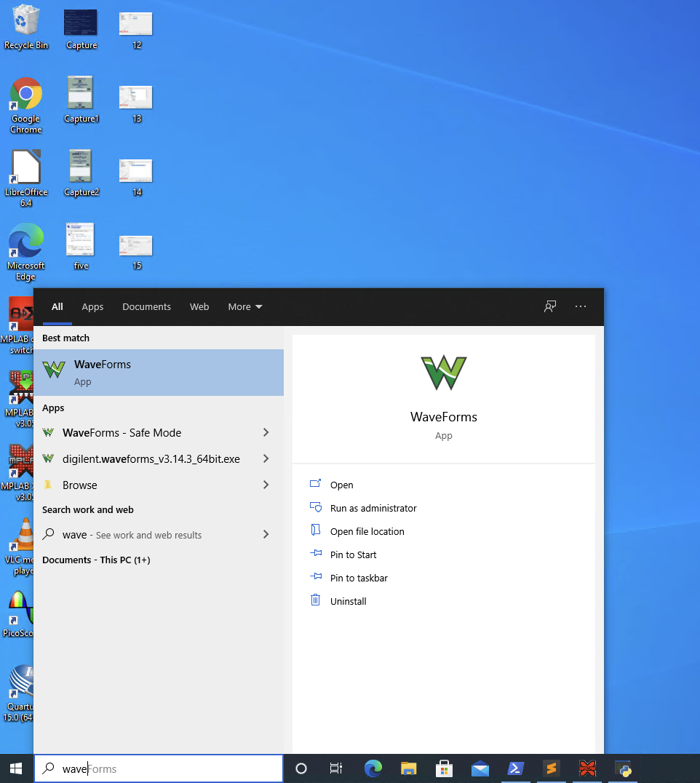The width and height of the screenshot is (700, 783).
Task: Switch to the Apps search tab
Action: [x=92, y=306]
